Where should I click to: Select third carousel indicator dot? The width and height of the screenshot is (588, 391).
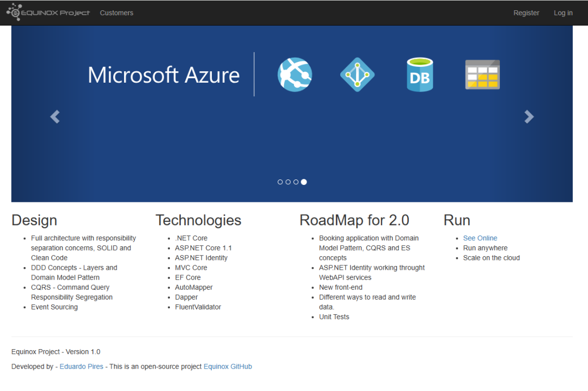[x=296, y=182]
